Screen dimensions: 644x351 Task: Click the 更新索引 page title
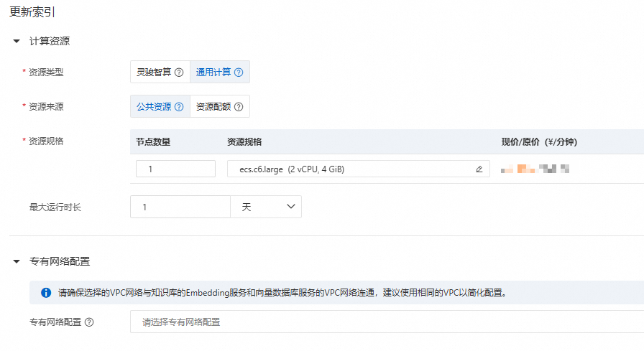[32, 12]
